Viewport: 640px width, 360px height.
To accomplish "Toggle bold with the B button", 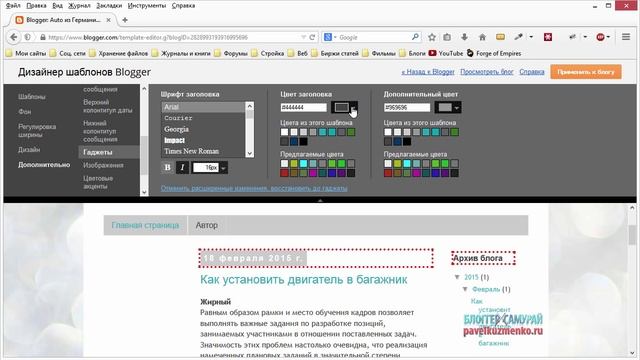I will 167,167.
